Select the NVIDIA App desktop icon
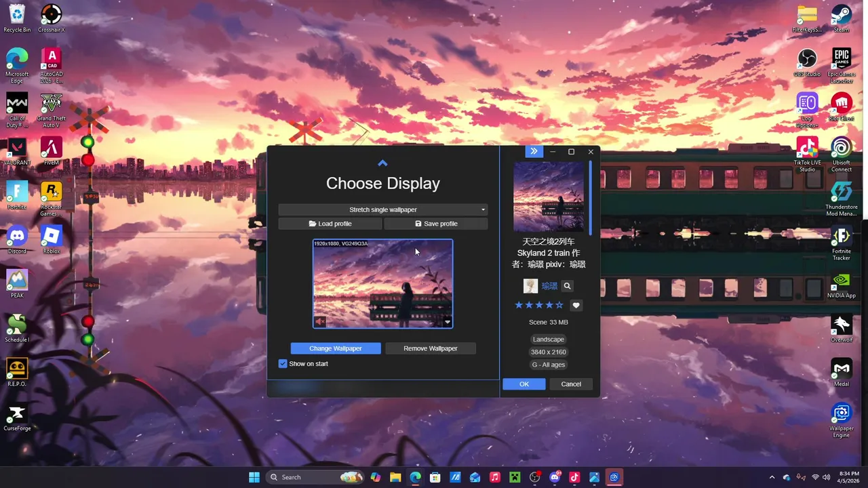 (x=842, y=284)
